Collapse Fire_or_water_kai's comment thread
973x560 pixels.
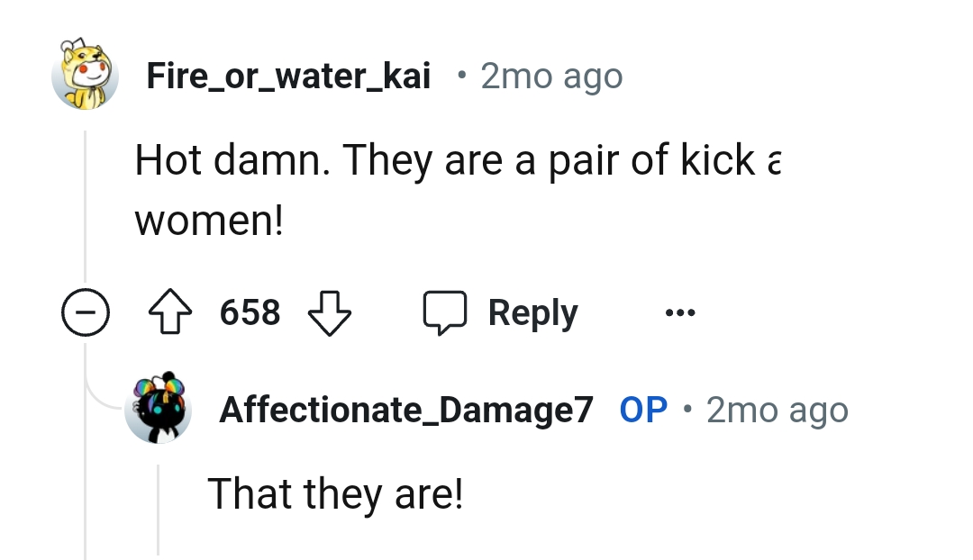[86, 312]
